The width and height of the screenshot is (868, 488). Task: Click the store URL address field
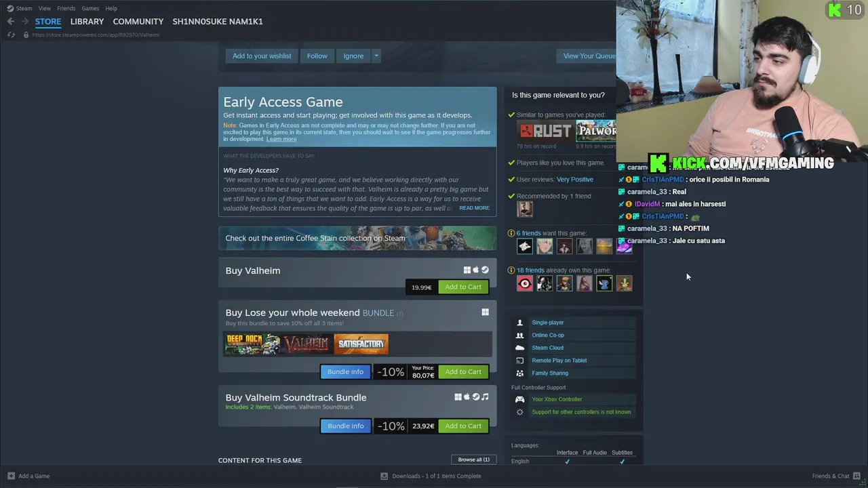(x=96, y=35)
